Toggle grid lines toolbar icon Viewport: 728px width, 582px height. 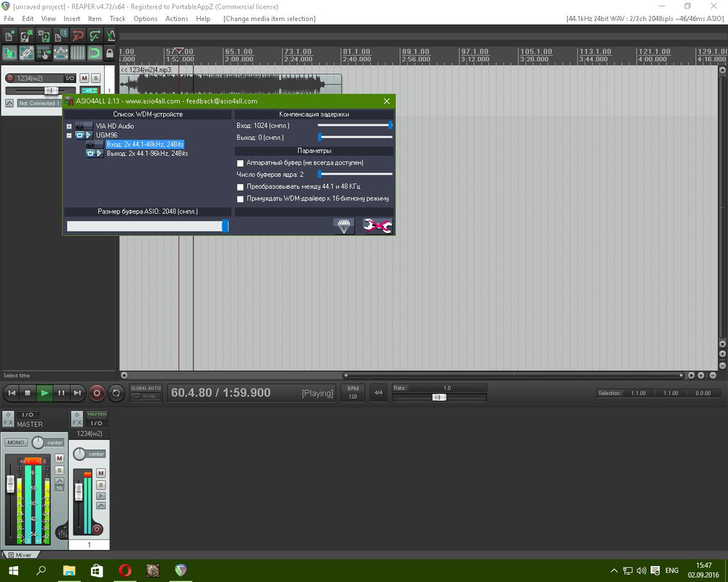coord(78,53)
